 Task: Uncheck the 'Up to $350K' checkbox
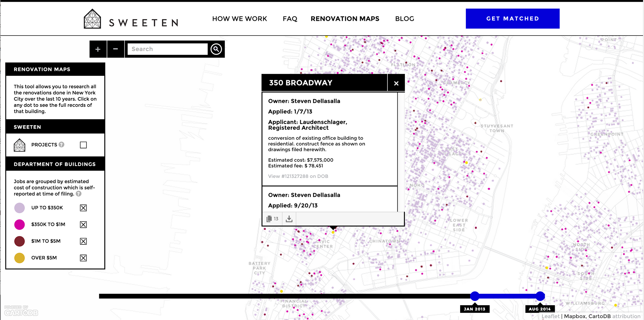83,208
